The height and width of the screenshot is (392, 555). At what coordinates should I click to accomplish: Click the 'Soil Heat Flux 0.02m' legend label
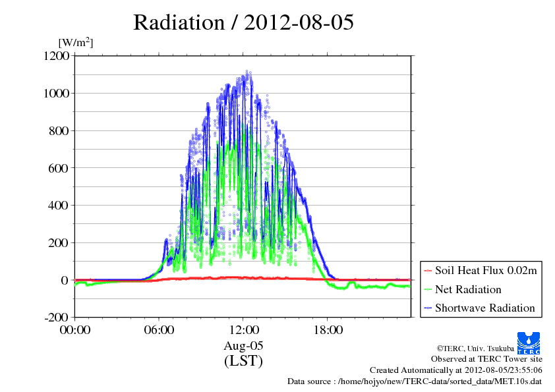pyautogui.click(x=486, y=271)
